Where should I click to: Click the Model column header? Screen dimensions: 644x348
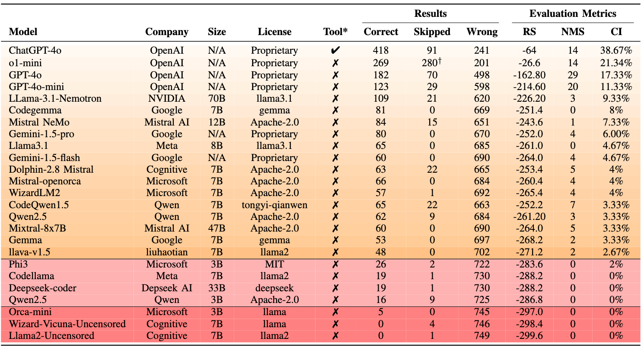pyautogui.click(x=23, y=32)
